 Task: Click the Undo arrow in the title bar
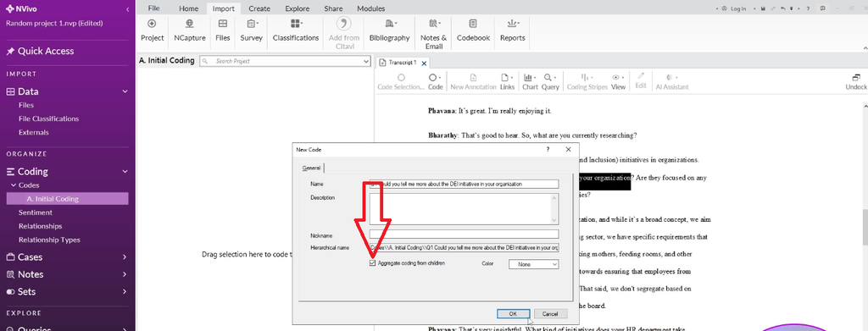point(782,8)
